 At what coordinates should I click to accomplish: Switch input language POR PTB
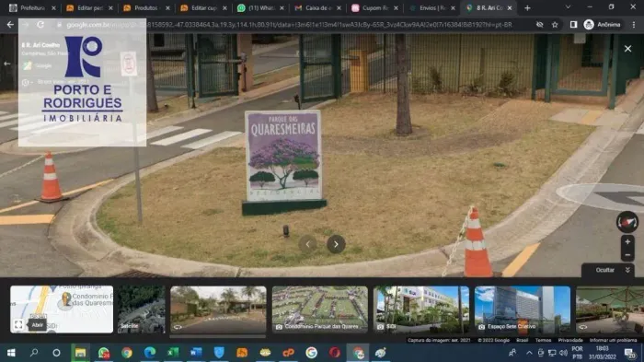577,353
